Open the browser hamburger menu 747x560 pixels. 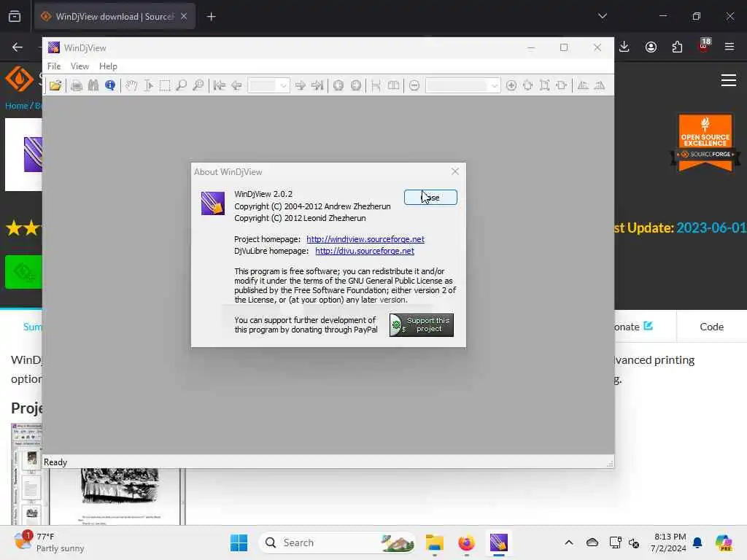[729, 47]
